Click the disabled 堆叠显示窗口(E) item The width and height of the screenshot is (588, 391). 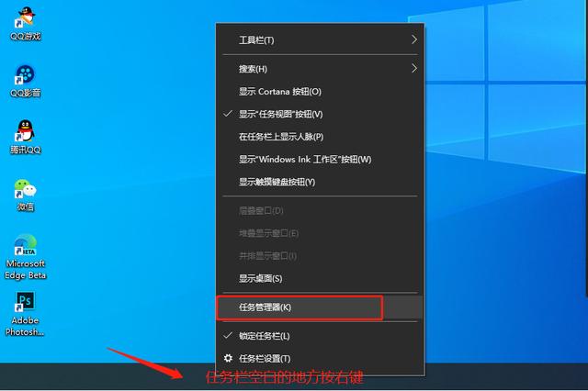click(x=320, y=233)
